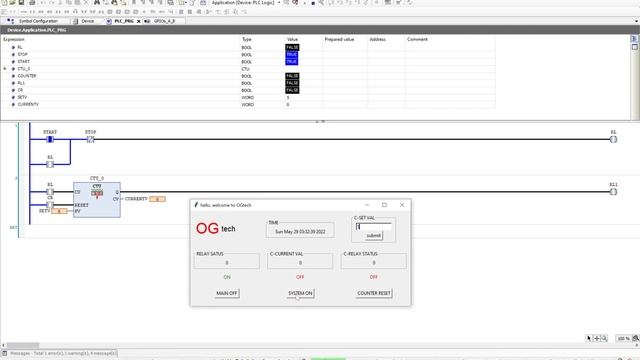Click the FALSE value of RL
The height and width of the screenshot is (360, 640).
(x=292, y=47)
